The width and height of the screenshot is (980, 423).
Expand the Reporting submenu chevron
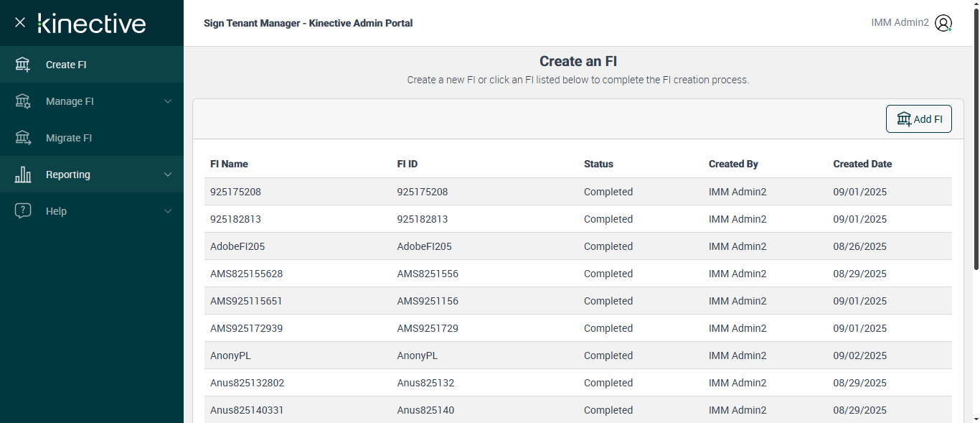(x=168, y=175)
